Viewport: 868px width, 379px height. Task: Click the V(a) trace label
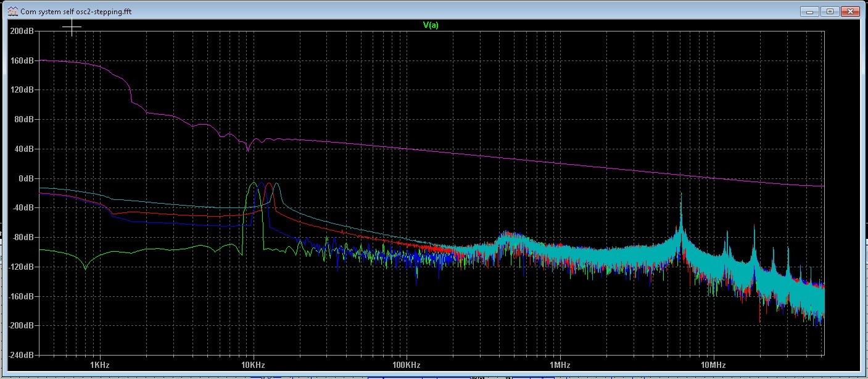[x=430, y=25]
